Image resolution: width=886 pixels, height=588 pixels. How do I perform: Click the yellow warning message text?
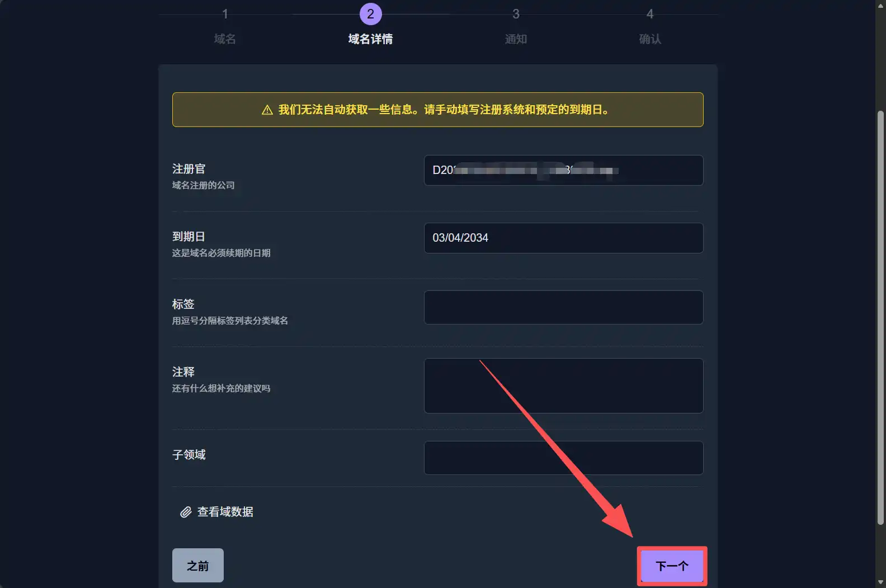click(444, 110)
